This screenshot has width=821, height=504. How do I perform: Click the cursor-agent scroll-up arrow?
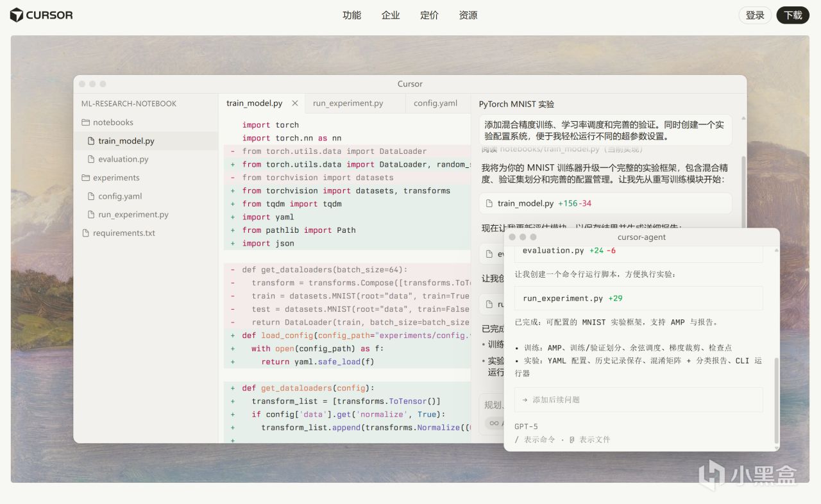tap(776, 250)
